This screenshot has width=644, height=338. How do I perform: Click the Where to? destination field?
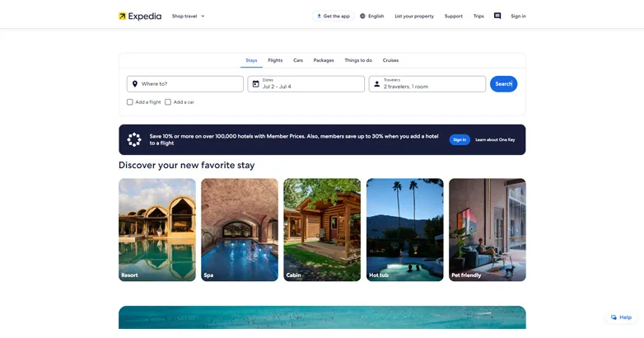pyautogui.click(x=184, y=84)
